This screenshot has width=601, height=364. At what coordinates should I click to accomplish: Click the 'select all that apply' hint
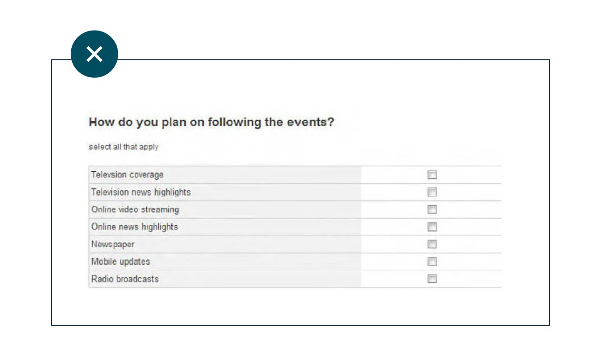pos(123,147)
